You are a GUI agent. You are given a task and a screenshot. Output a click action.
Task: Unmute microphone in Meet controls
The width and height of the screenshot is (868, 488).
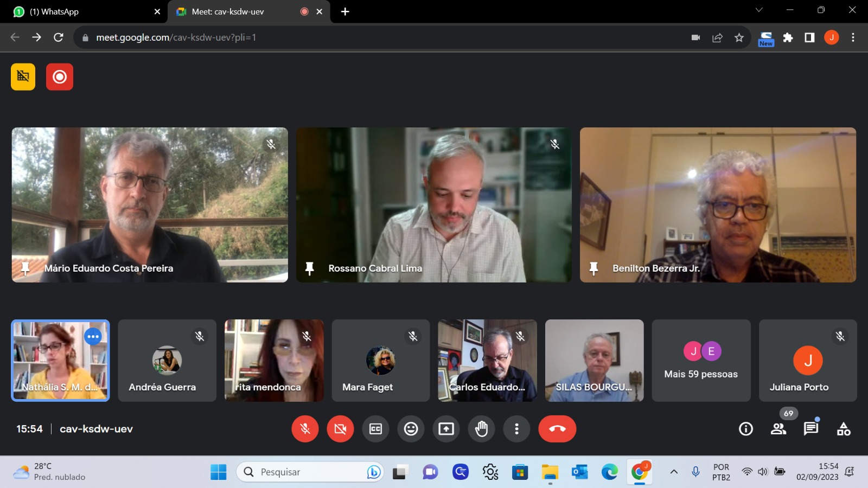pos(305,429)
